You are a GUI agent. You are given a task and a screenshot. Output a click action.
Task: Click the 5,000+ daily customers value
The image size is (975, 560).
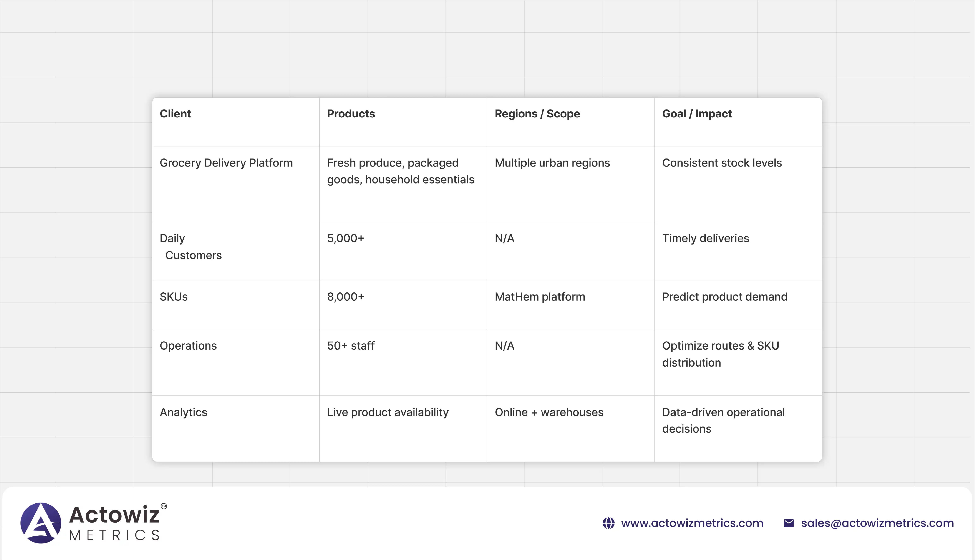(x=345, y=238)
